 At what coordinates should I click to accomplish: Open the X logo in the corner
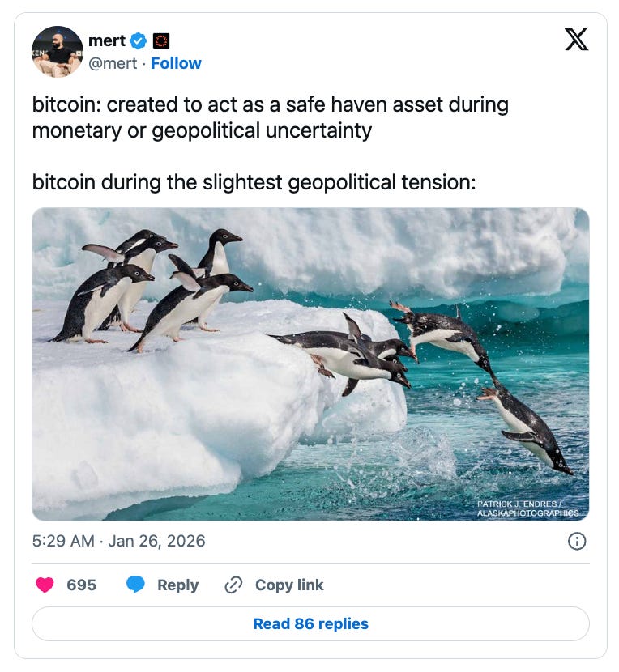(576, 40)
